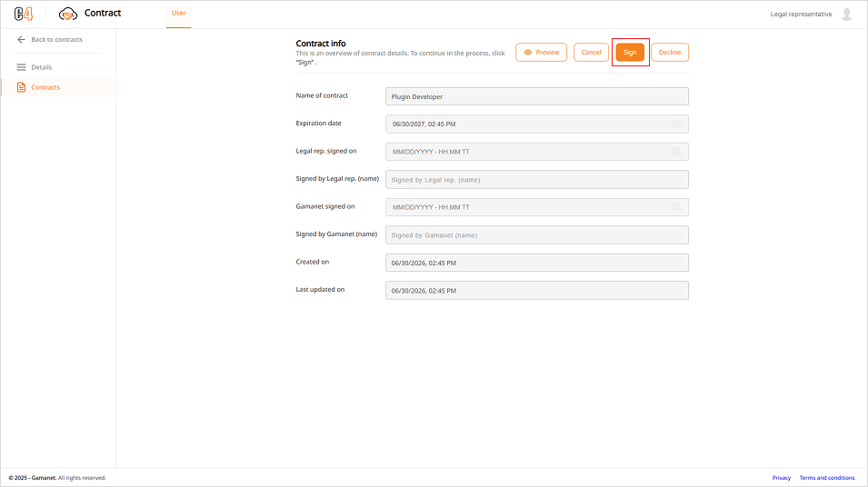The image size is (868, 487).
Task: Click the Gamanet signed on field
Action: pos(537,207)
